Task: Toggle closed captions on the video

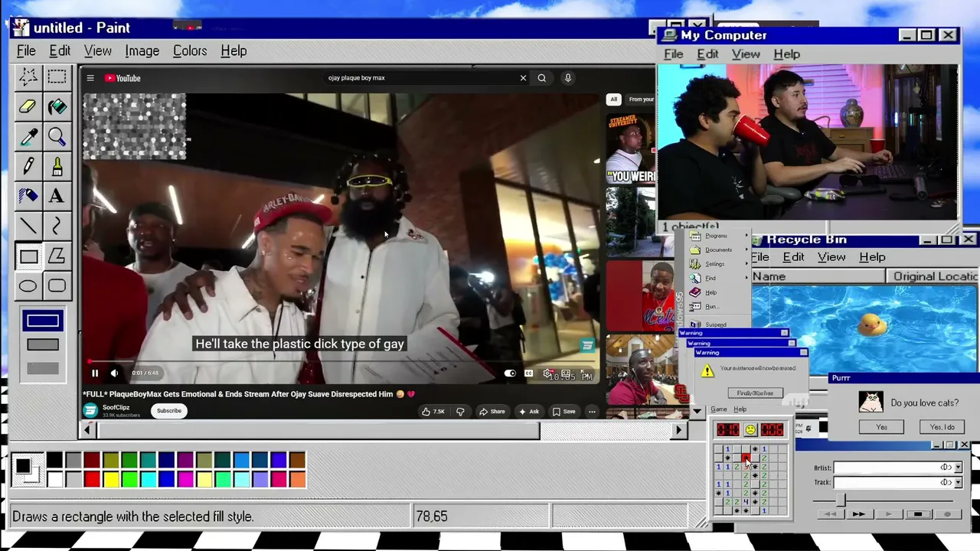Action: [x=528, y=373]
